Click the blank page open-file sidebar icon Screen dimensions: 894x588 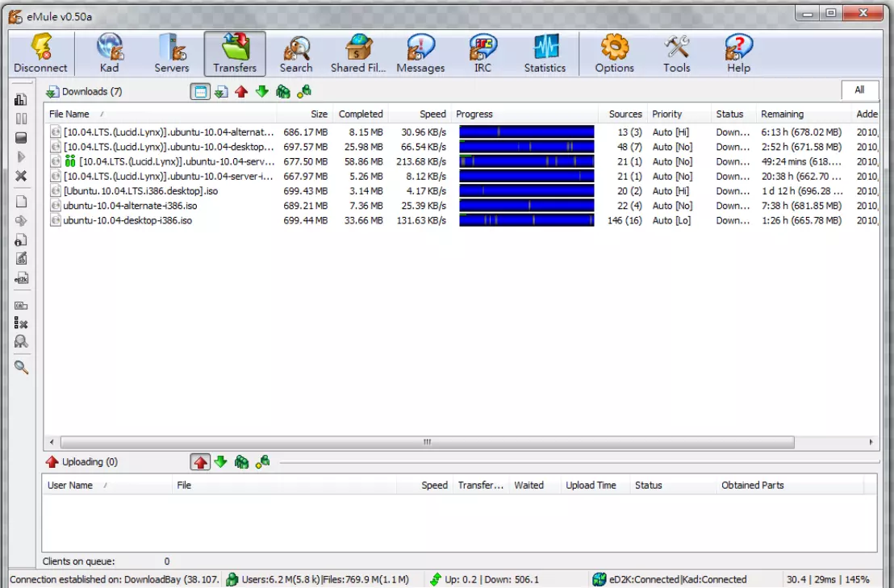pos(20,202)
